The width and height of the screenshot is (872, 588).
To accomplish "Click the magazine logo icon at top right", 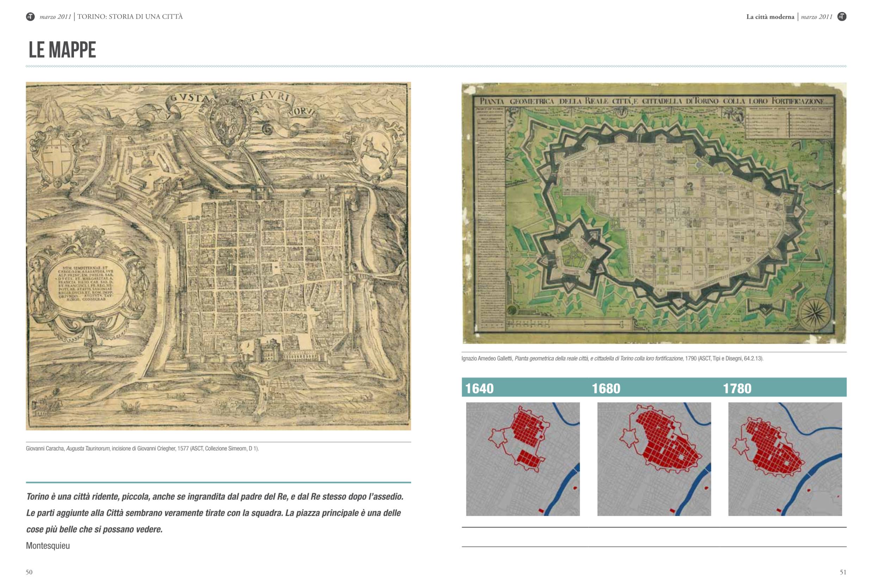I will pyautogui.click(x=842, y=17).
